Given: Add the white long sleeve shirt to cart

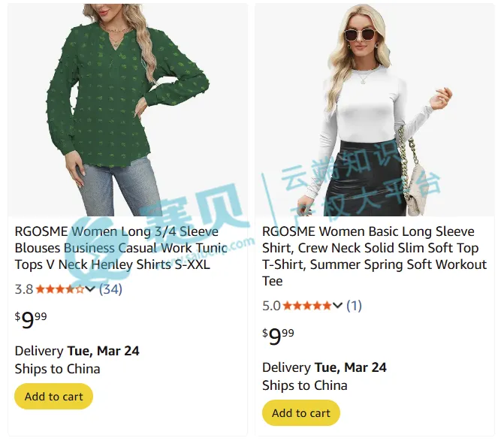Looking at the screenshot, I should click(x=301, y=412).
